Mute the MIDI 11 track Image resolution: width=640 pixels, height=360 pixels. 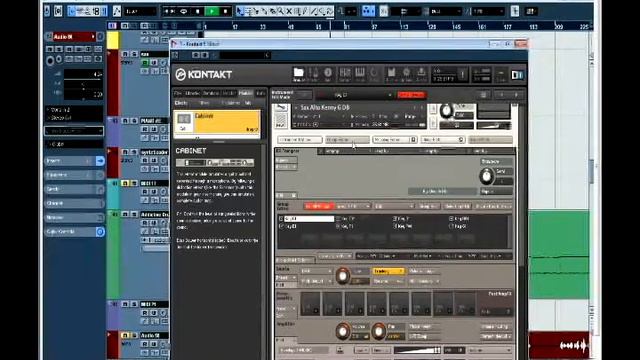pos(125,183)
